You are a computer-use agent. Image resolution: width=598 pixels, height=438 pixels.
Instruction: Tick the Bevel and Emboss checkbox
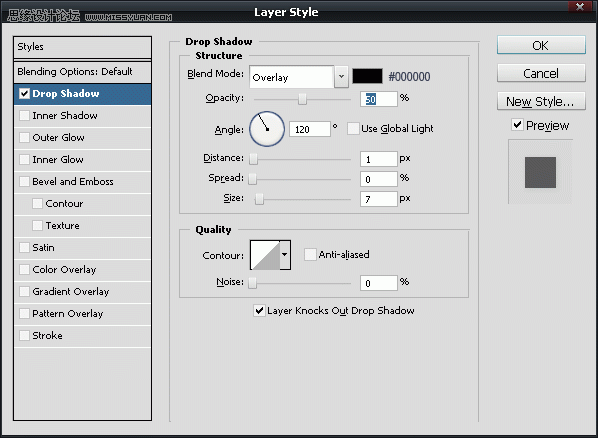coord(24,181)
